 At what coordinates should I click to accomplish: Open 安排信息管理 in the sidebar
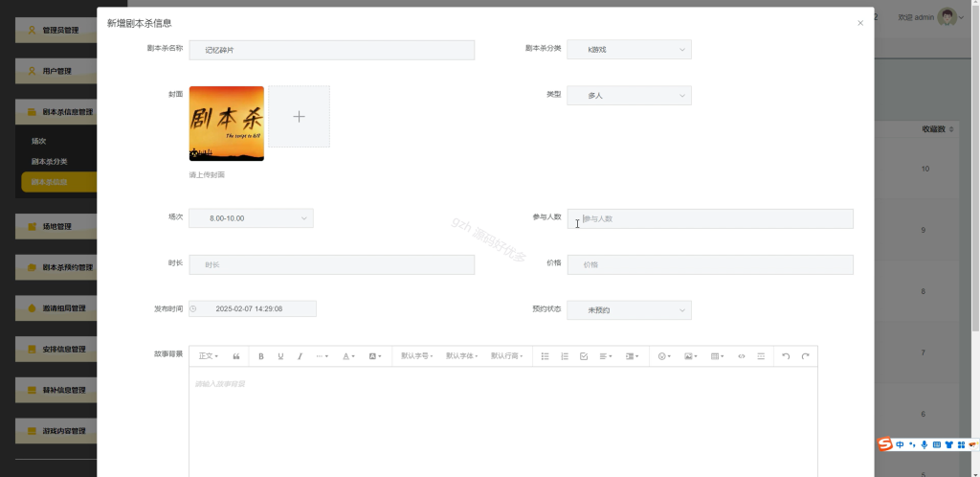point(56,349)
